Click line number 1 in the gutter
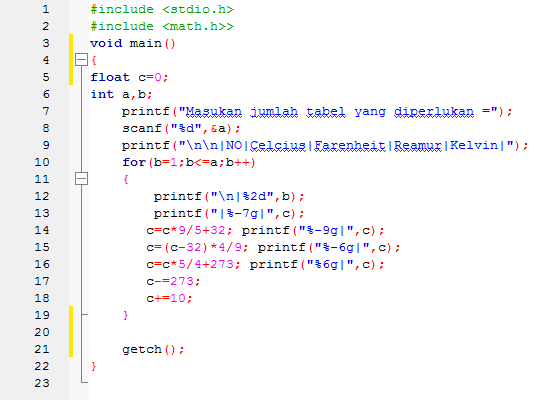Viewport: 544px width, 400px height. (46, 9)
